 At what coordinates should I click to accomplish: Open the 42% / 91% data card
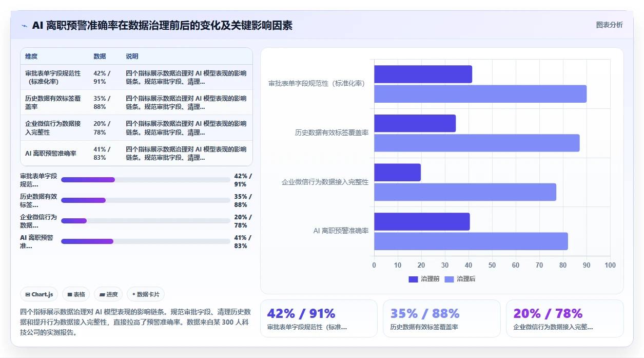click(319, 318)
